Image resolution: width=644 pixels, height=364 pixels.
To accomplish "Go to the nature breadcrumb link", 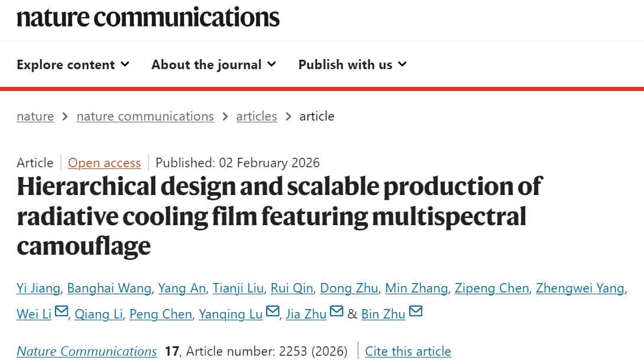I will [35, 116].
